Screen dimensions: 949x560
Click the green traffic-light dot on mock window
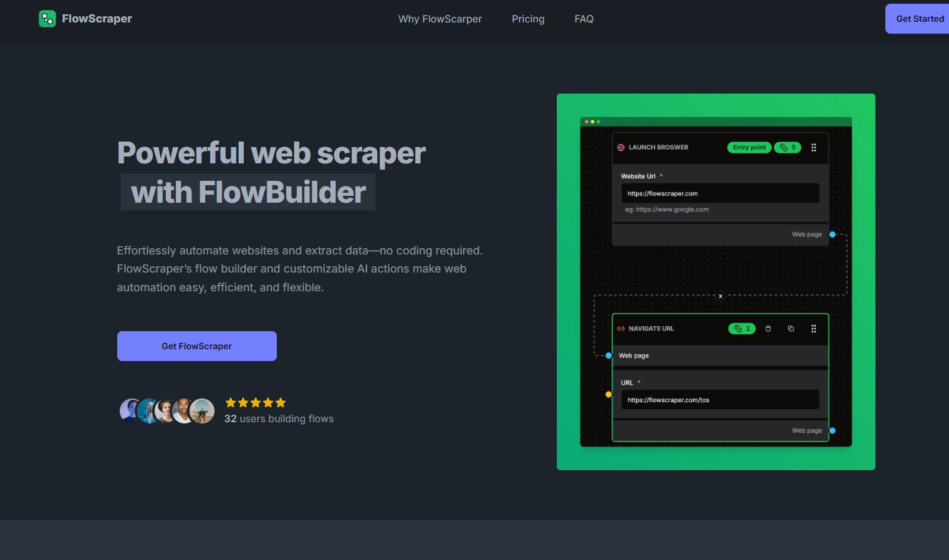point(598,120)
